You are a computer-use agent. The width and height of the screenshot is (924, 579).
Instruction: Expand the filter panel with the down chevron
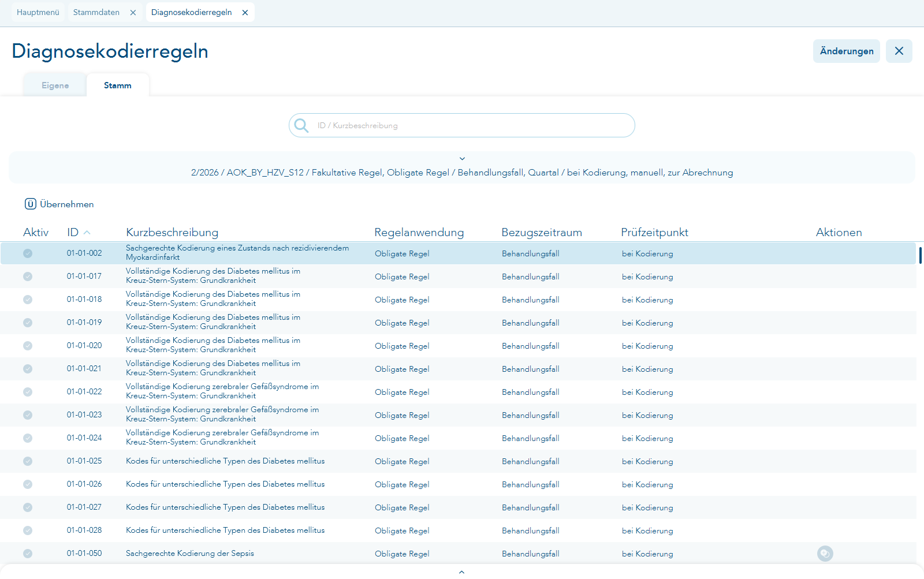pos(462,159)
